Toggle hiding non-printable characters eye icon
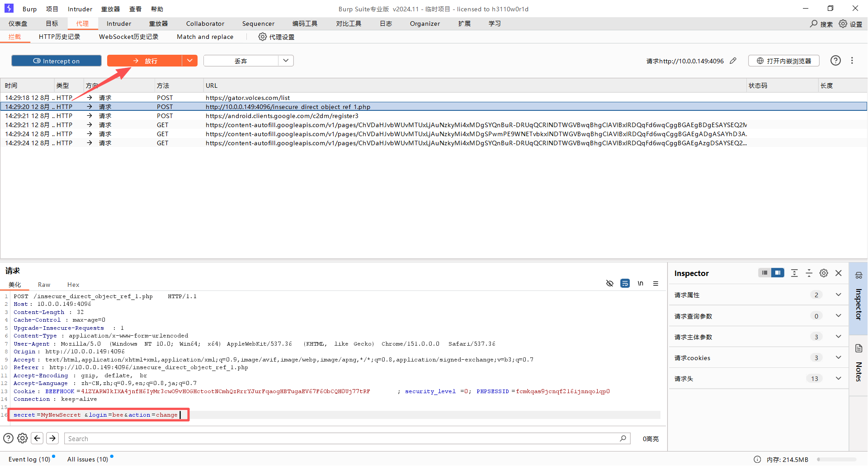Viewport: 868px width, 466px height. (x=610, y=284)
